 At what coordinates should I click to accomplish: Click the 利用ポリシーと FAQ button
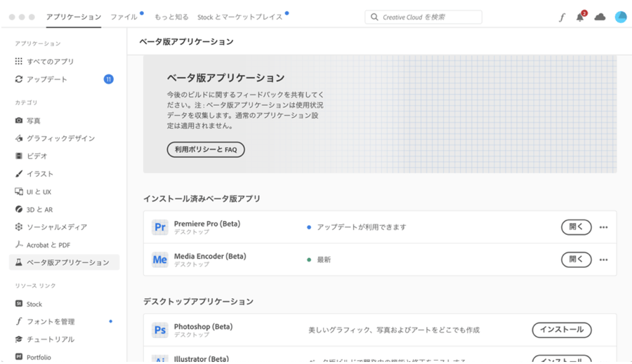click(206, 149)
